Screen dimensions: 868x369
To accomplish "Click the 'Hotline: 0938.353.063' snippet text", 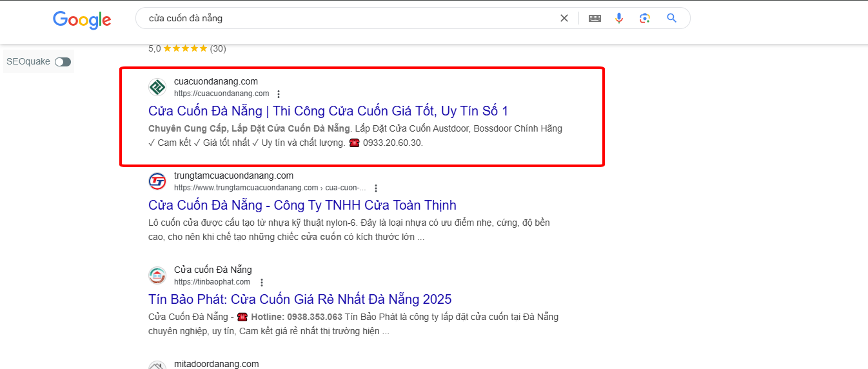I will pos(297,317).
